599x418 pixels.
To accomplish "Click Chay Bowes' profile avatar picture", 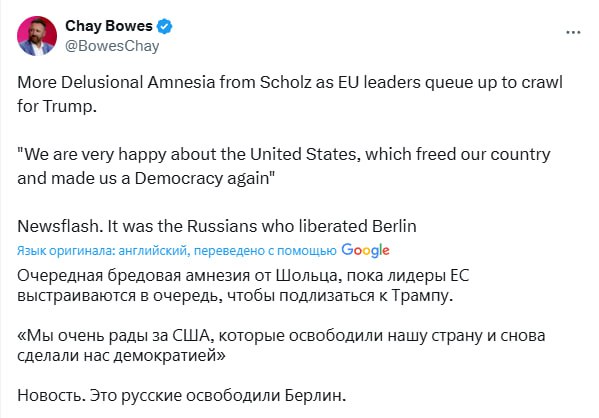I will (x=37, y=36).
